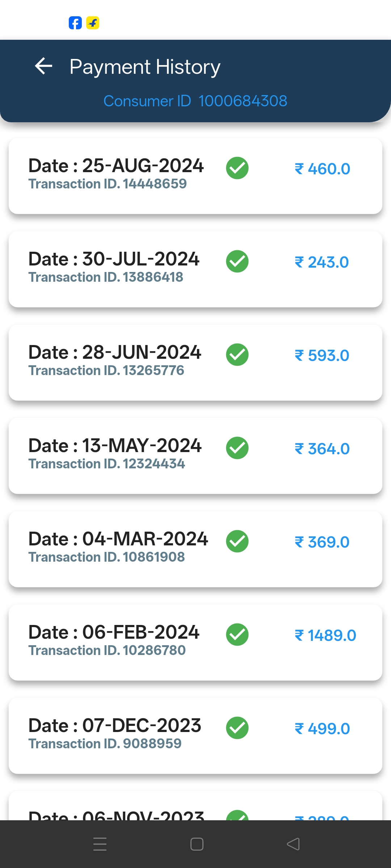This screenshot has height=868, width=391.
Task: Tap the Flipkart notification icon in status bar
Action: click(93, 23)
